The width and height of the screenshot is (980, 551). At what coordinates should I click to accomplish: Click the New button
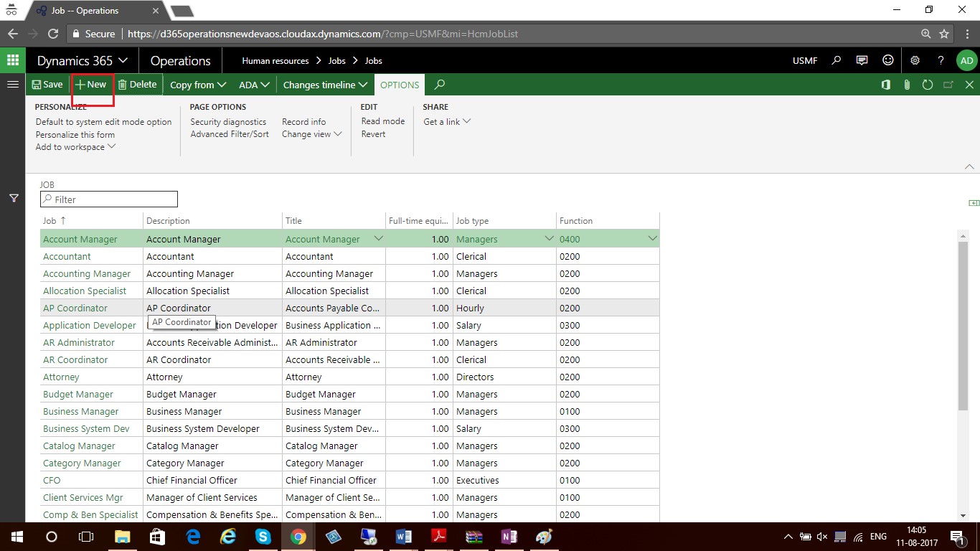pyautogui.click(x=91, y=85)
